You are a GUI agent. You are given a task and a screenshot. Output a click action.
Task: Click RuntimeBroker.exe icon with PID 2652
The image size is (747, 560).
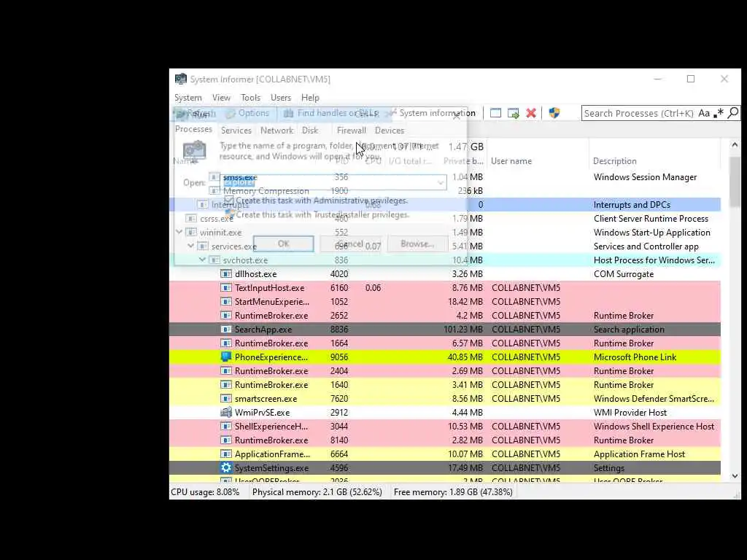(x=226, y=315)
